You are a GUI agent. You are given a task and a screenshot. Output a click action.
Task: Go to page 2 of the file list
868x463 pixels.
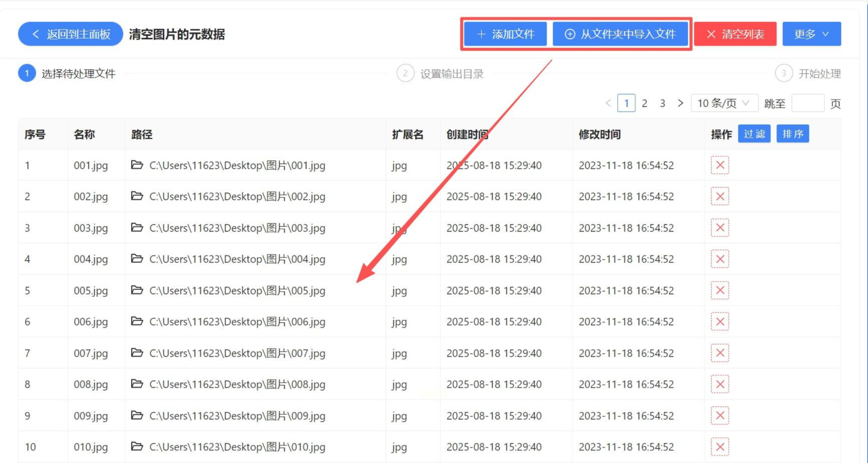[644, 103]
